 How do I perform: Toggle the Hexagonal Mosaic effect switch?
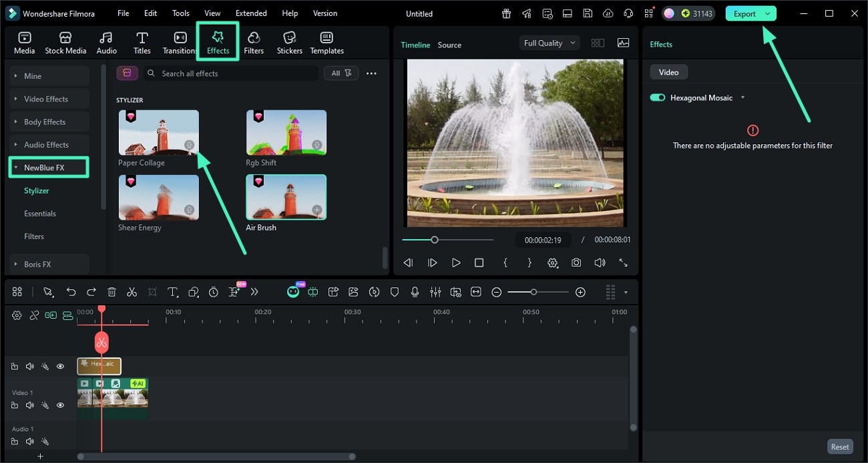point(658,98)
